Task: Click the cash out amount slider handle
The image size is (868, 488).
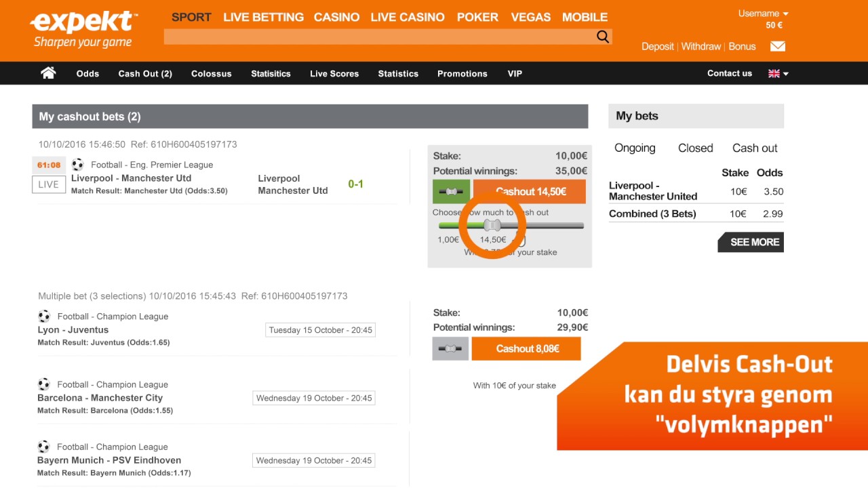Action: coord(493,226)
